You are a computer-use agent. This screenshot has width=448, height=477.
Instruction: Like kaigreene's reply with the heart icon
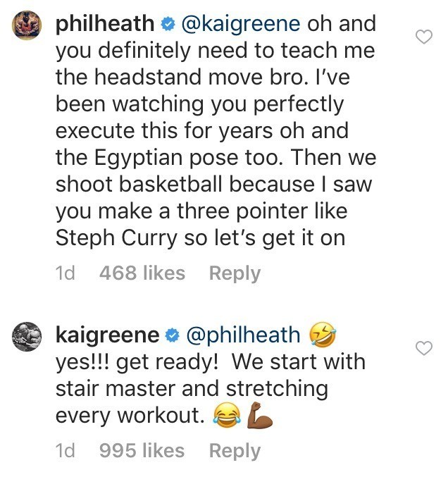click(x=424, y=347)
